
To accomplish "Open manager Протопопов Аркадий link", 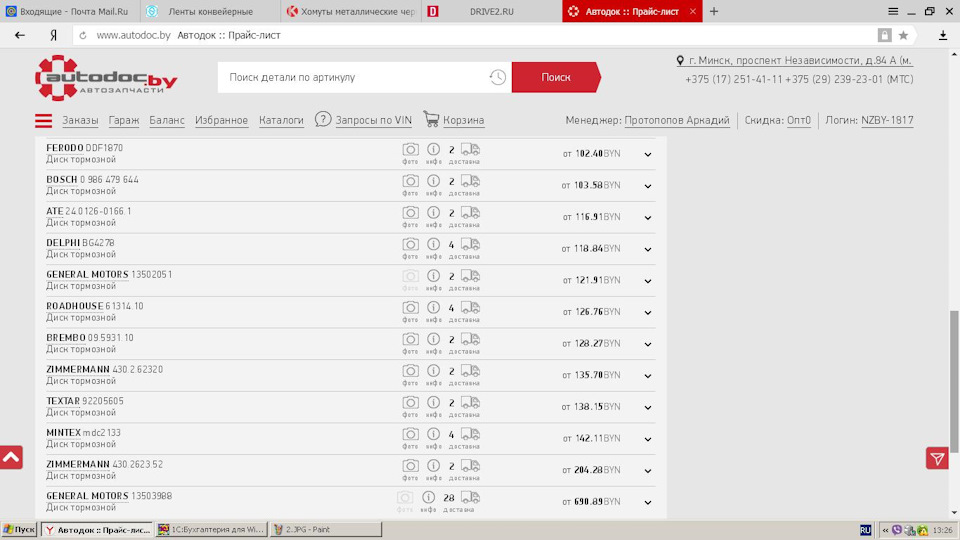I will point(677,120).
